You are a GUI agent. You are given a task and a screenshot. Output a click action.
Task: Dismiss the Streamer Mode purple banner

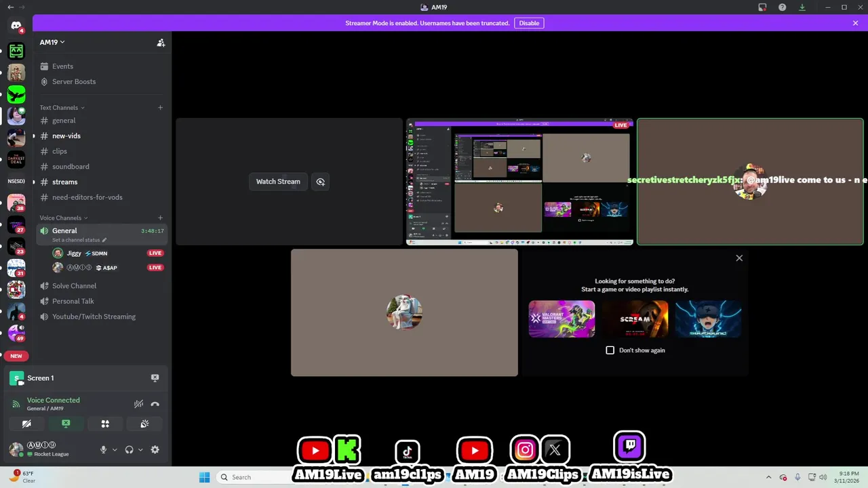coord(856,23)
